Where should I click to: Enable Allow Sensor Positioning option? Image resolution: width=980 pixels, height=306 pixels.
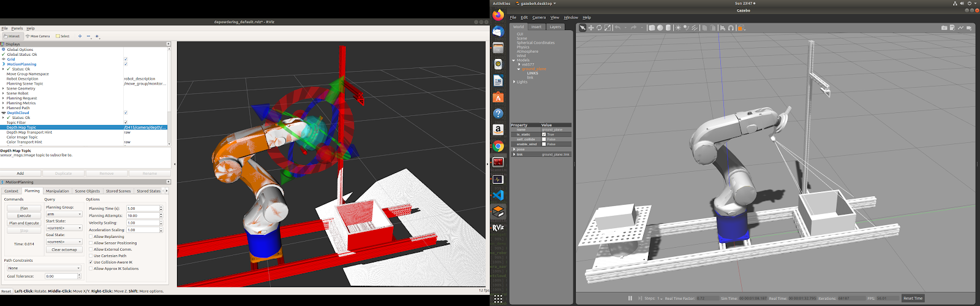coord(91,243)
